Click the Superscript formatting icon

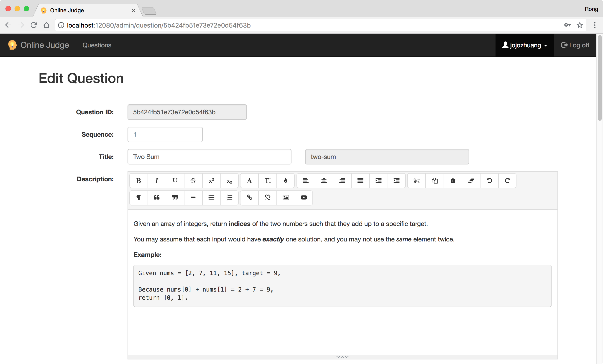click(x=211, y=180)
